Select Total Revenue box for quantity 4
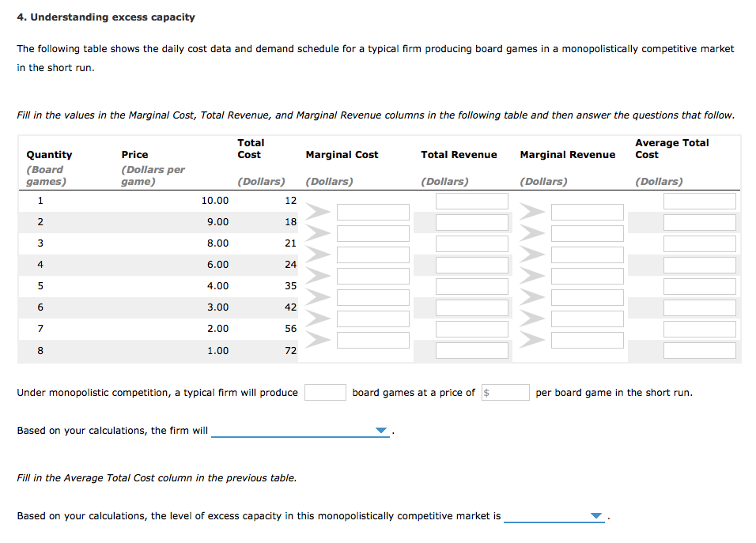Image resolution: width=756 pixels, height=543 pixels. [471, 265]
